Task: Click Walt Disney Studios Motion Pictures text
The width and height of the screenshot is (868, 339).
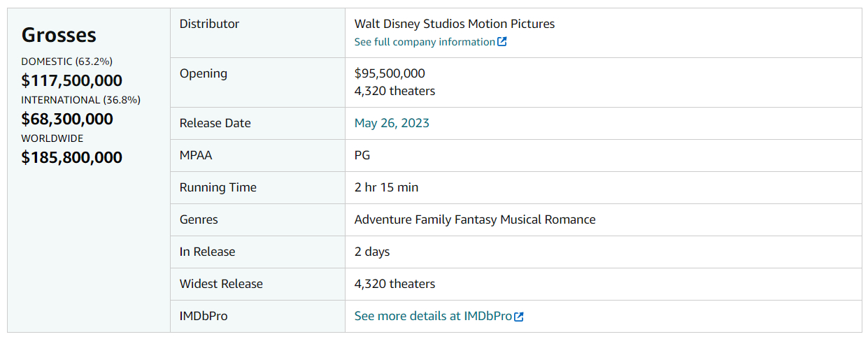Action: [455, 24]
